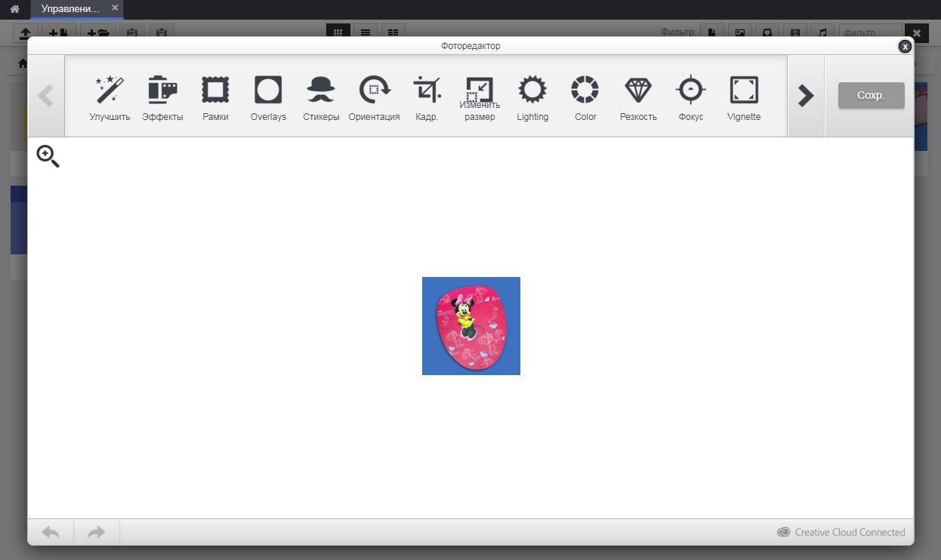Undo the last edit with back arrow
Image resolution: width=941 pixels, height=560 pixels.
[x=51, y=532]
